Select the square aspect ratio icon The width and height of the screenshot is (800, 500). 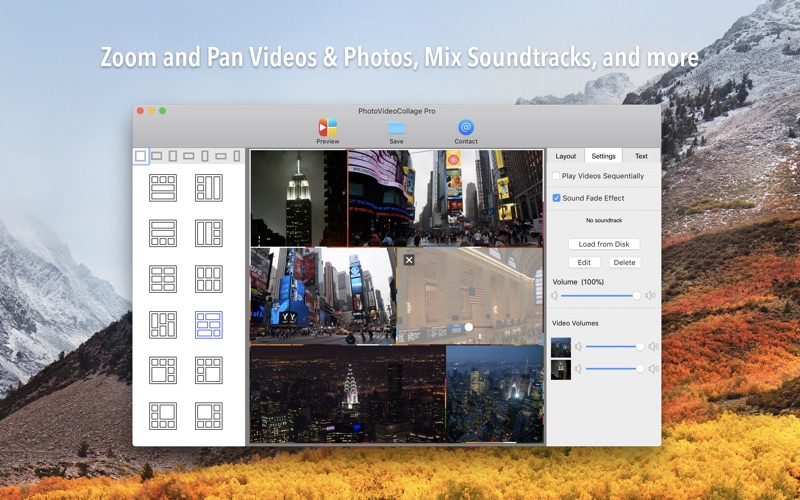(x=140, y=156)
